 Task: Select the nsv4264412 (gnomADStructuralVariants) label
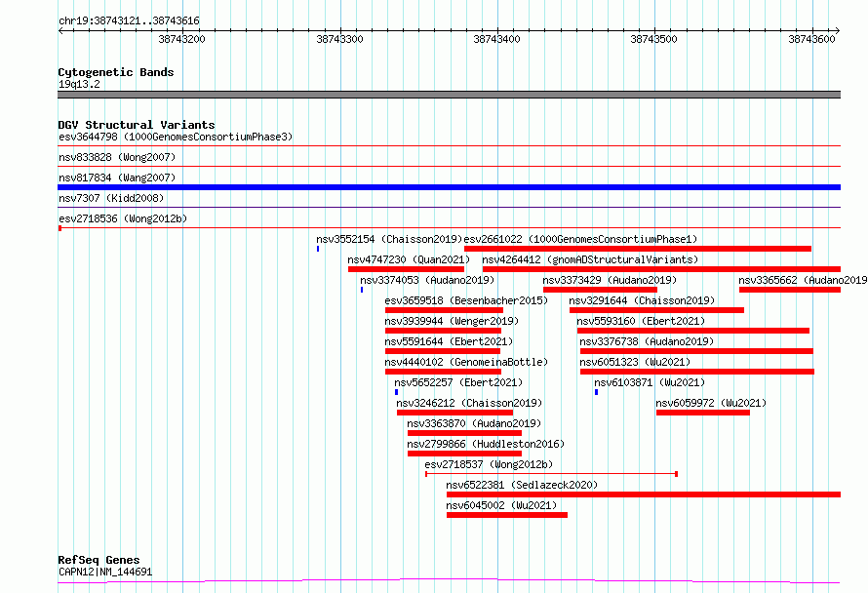click(x=590, y=259)
